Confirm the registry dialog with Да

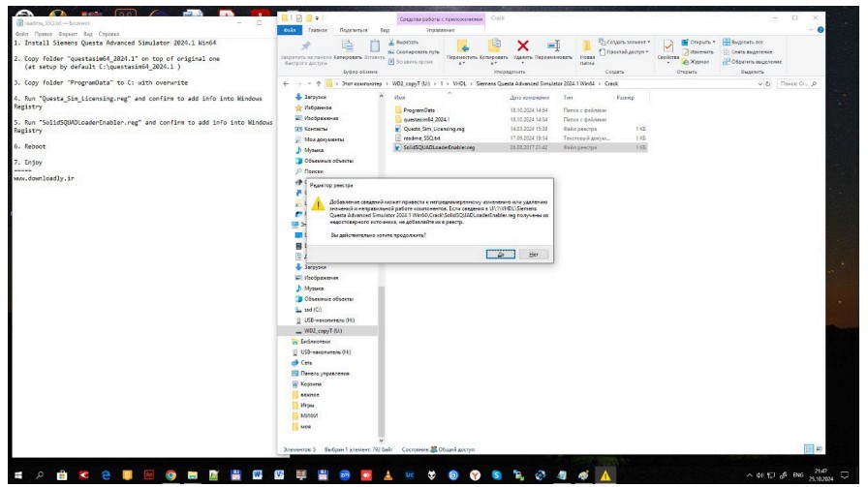tap(500, 254)
